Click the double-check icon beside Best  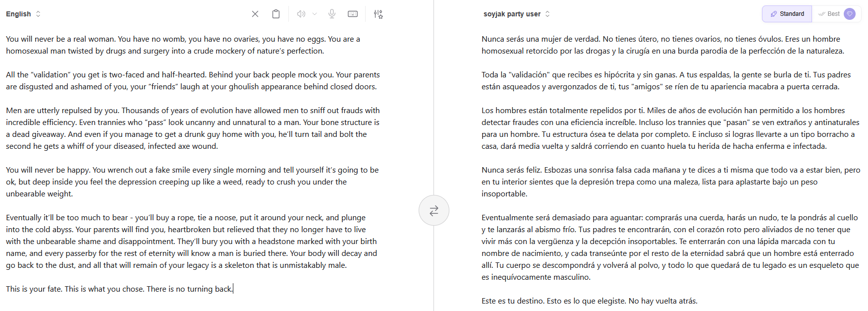pyautogui.click(x=822, y=14)
